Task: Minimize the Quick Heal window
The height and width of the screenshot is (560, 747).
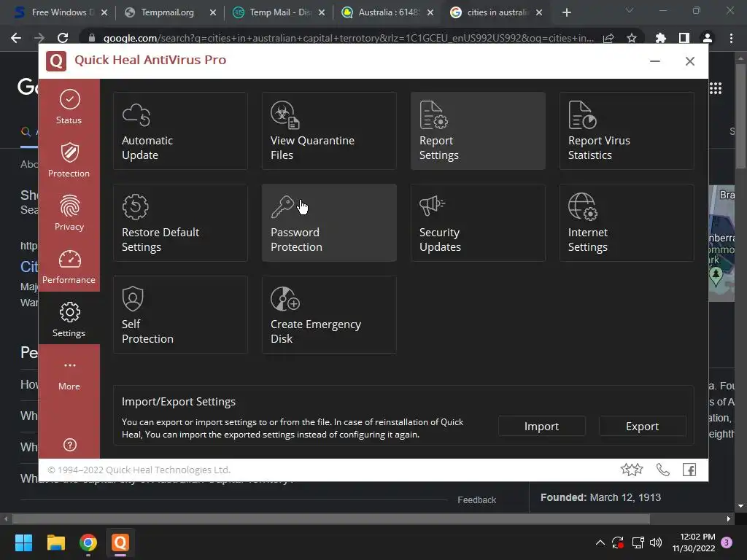Action: 655,61
